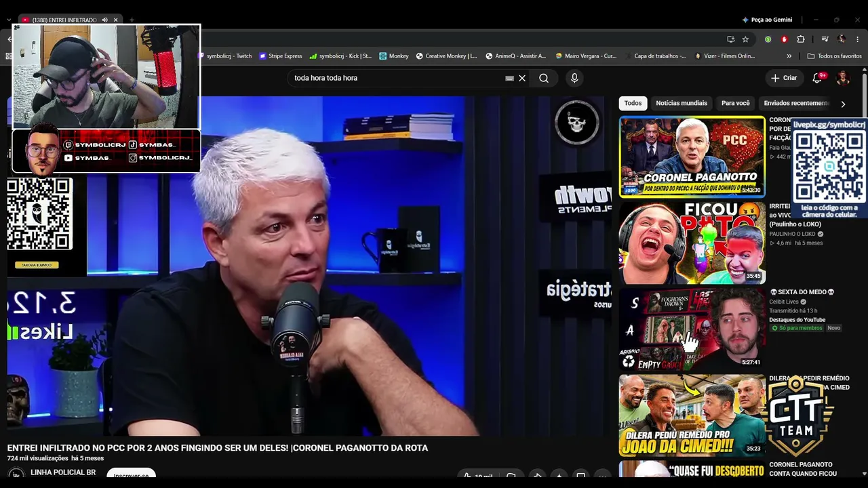Open the SEXTA DO MEDO video title
This screenshot has width=868, height=488.
(802, 292)
